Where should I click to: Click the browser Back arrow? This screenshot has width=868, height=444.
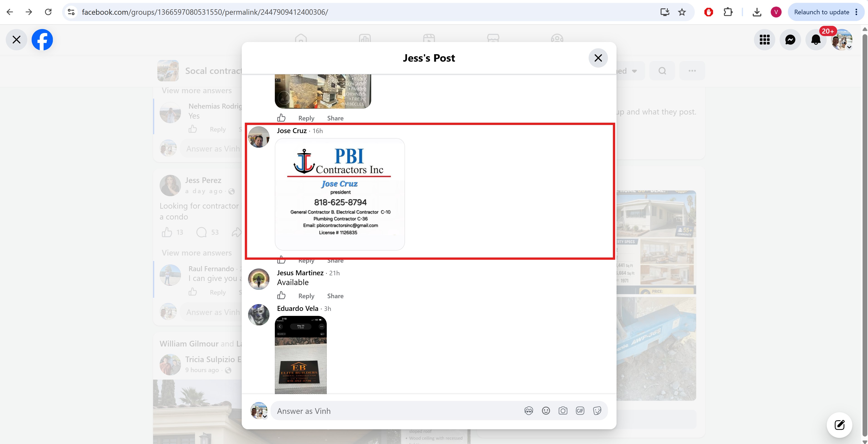[10, 12]
